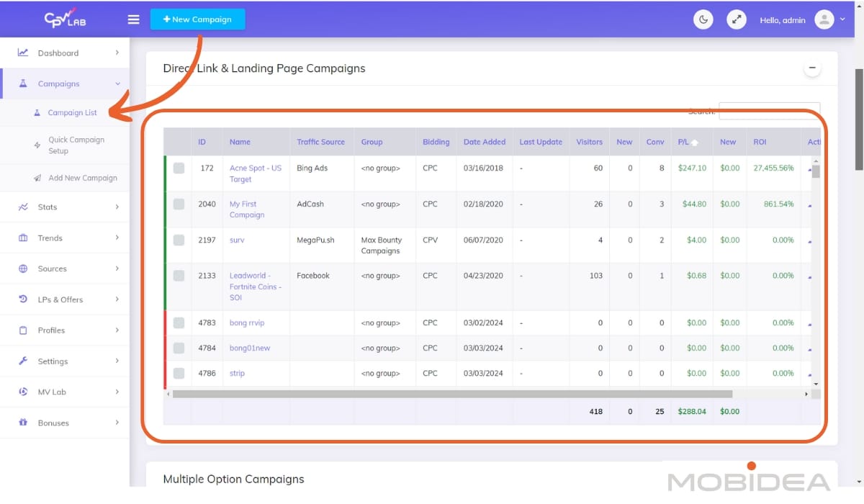Select checkbox for My First Campaign
The width and height of the screenshot is (864, 504).
coord(179,204)
